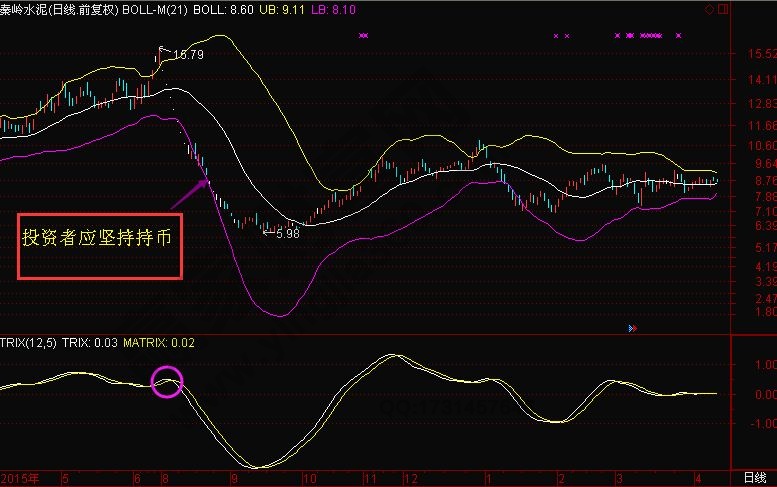The height and width of the screenshot is (487, 777).
Task: Click the purple info marker above month 11
Action: 364,36
